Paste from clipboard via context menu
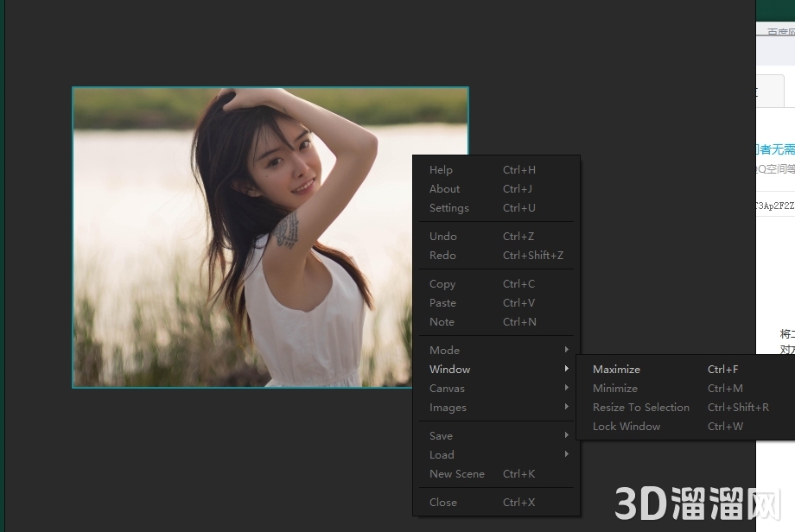The width and height of the screenshot is (795, 532). click(442, 302)
